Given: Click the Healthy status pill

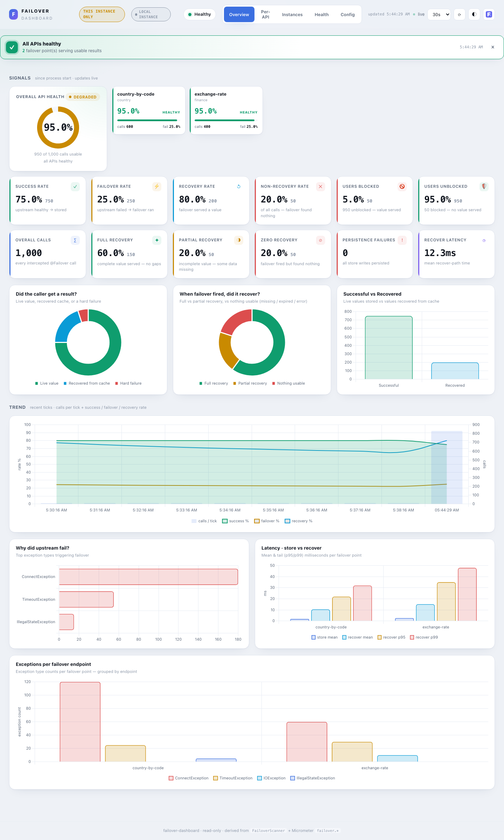Looking at the screenshot, I should pyautogui.click(x=199, y=14).
